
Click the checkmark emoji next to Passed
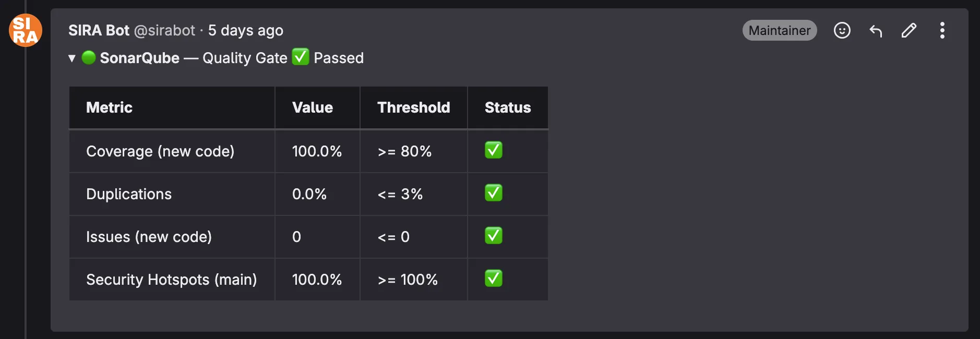click(300, 57)
